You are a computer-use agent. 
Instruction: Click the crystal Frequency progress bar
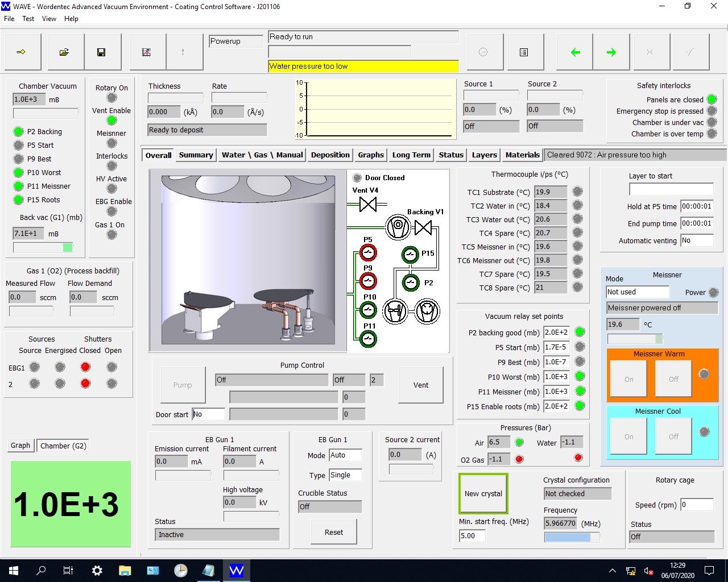[x=572, y=537]
